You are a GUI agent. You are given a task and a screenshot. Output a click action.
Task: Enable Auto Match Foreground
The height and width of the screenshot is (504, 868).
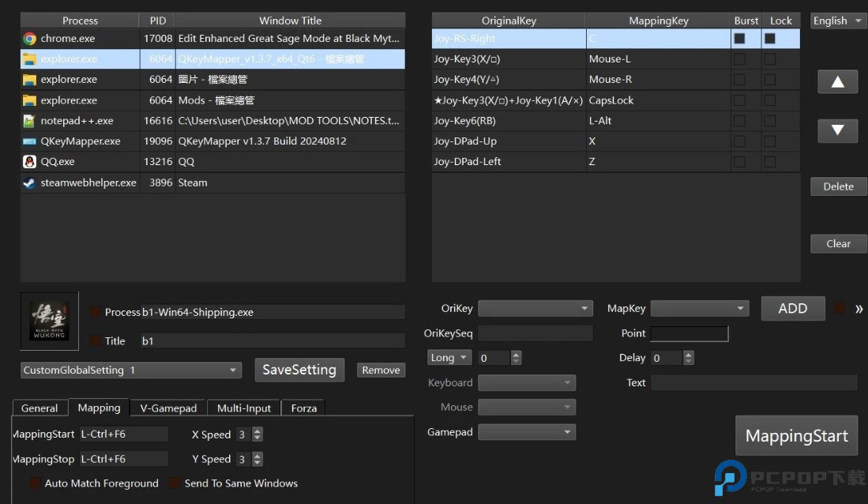pos(35,483)
